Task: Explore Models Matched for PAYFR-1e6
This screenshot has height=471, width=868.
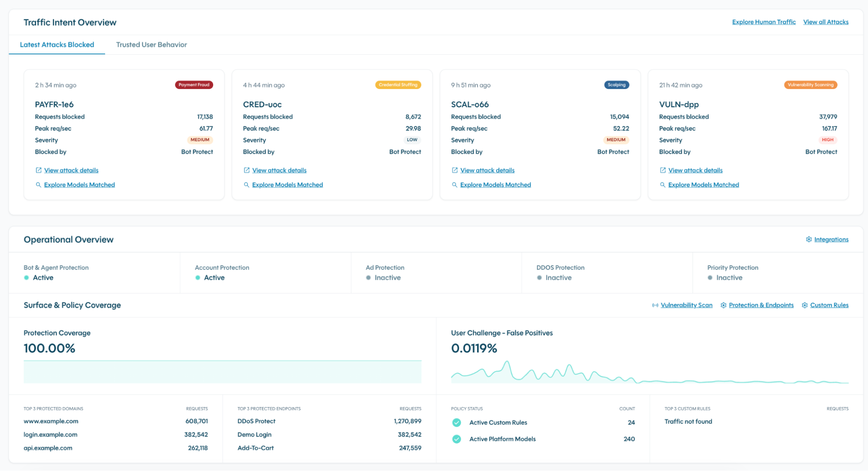Action: click(x=79, y=185)
